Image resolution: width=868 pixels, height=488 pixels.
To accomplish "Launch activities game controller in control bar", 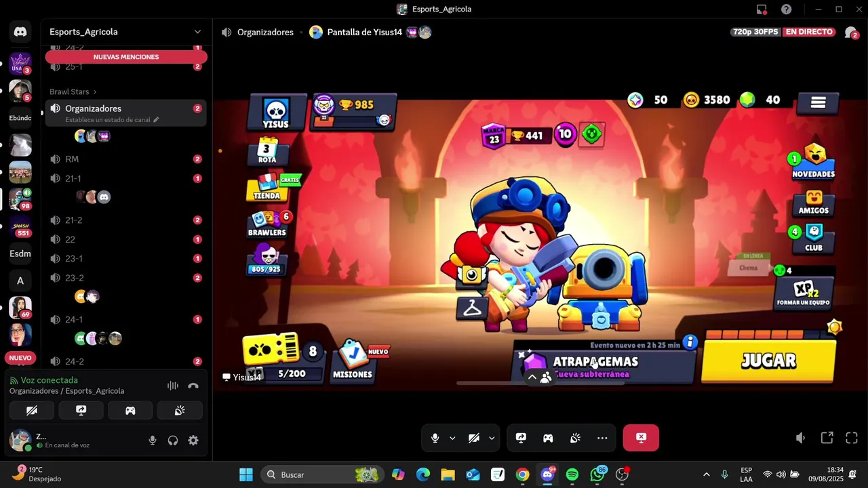I will [548, 438].
